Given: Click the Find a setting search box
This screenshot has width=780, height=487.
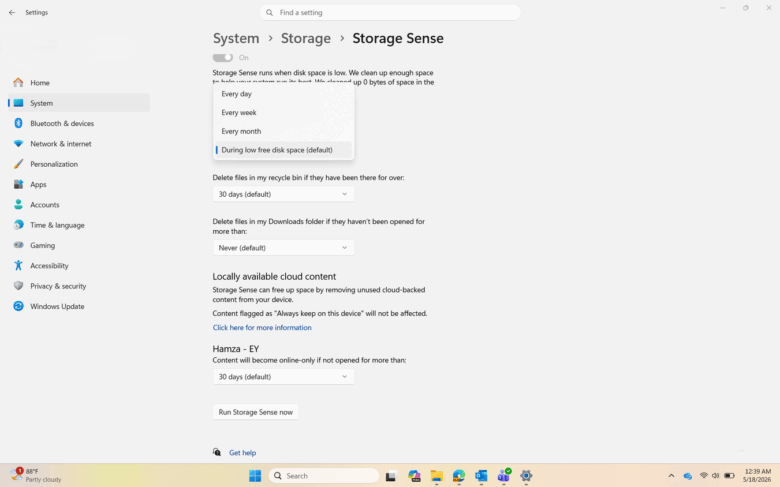Looking at the screenshot, I should click(390, 12).
